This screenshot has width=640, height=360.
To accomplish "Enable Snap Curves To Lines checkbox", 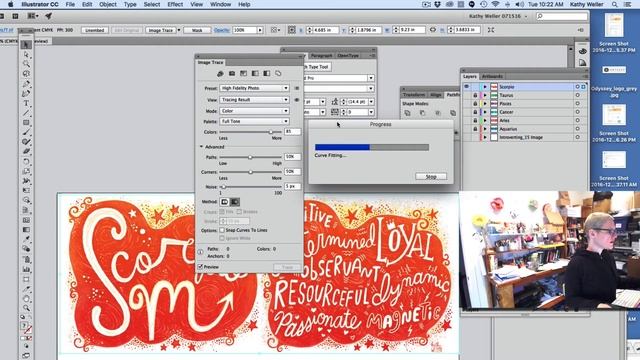I will [222, 231].
